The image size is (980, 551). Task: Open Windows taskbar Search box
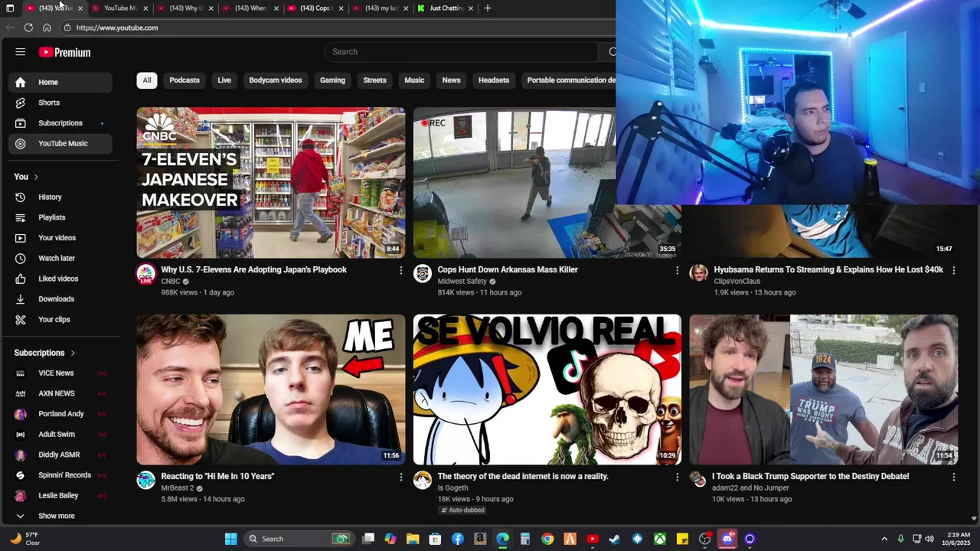click(299, 539)
